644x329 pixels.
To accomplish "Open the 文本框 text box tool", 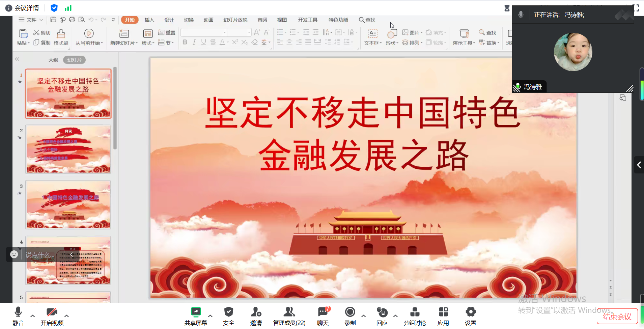I will tap(372, 37).
